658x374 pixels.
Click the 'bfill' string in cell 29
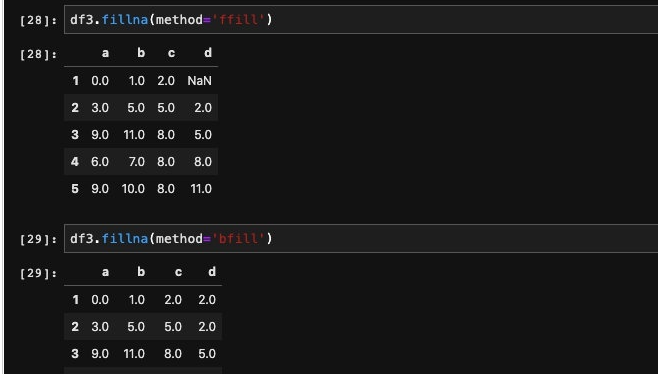(x=238, y=239)
